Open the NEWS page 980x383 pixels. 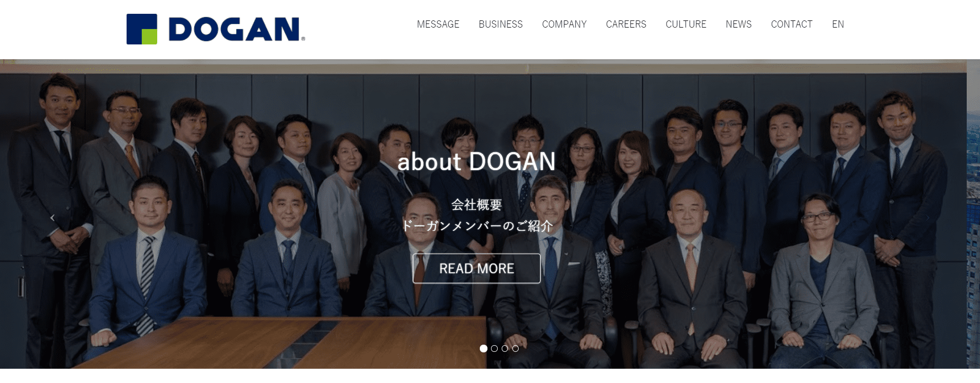pos(739,24)
